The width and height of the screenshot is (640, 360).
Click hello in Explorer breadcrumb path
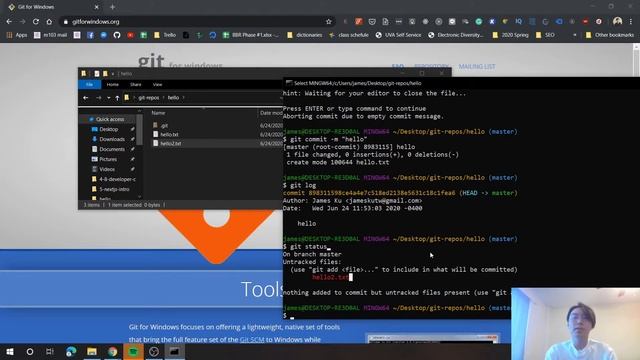pyautogui.click(x=173, y=98)
